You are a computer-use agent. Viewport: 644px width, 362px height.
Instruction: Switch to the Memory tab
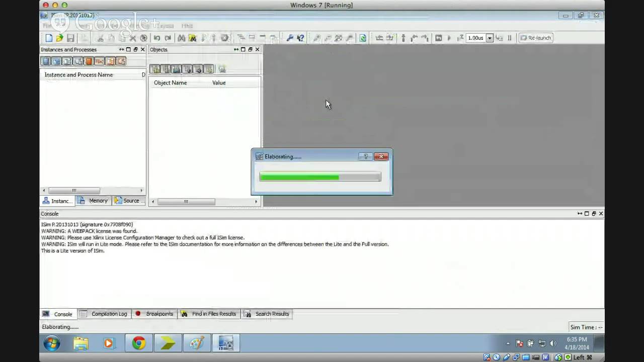pos(94,201)
